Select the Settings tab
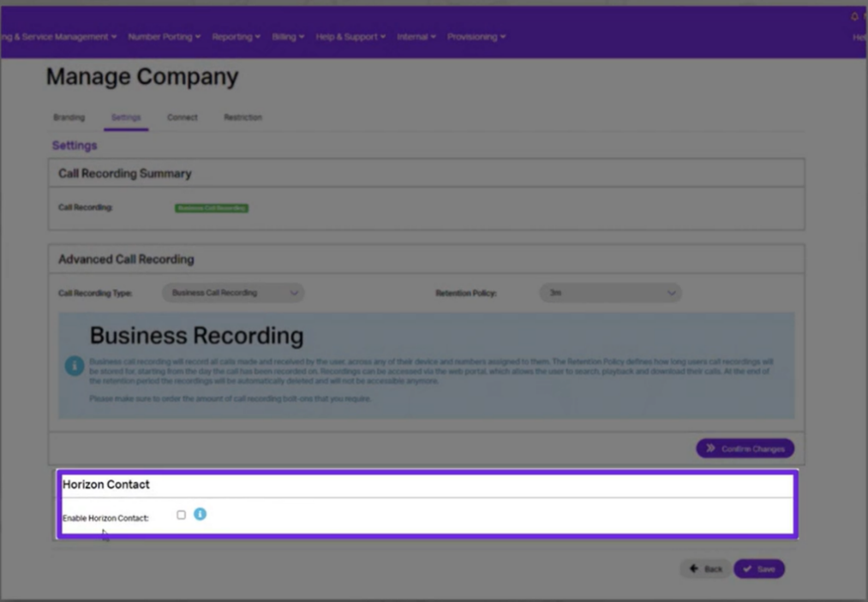Viewport: 868px width, 602px height. tap(126, 117)
